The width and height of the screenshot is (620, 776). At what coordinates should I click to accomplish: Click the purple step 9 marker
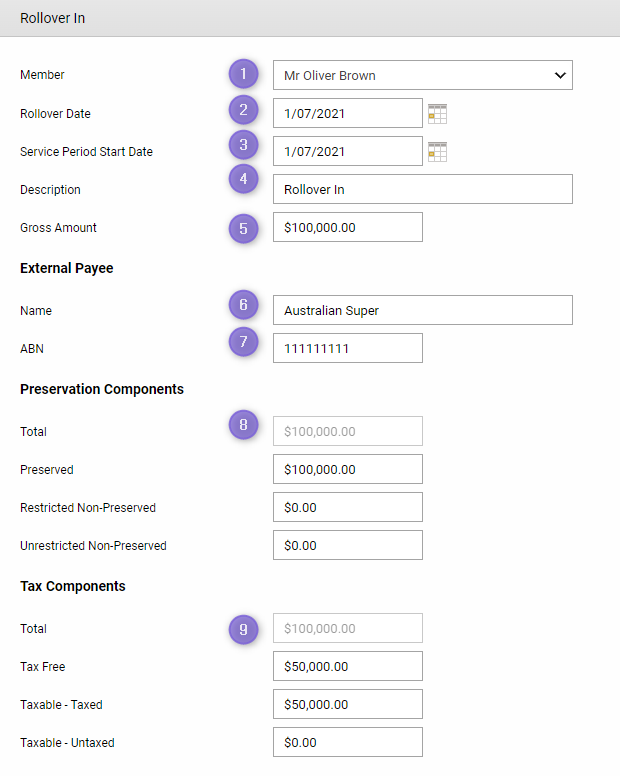[243, 629]
